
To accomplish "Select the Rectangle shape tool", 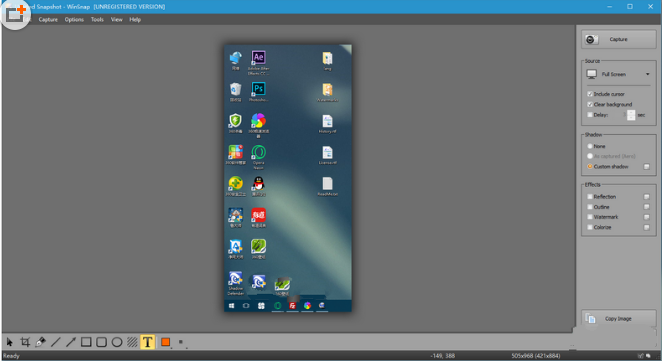I will click(x=86, y=342).
